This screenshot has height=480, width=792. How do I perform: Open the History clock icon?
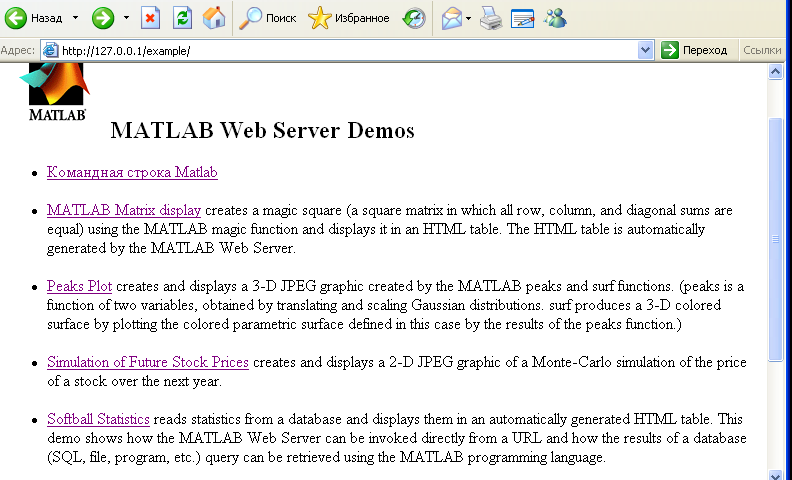414,19
